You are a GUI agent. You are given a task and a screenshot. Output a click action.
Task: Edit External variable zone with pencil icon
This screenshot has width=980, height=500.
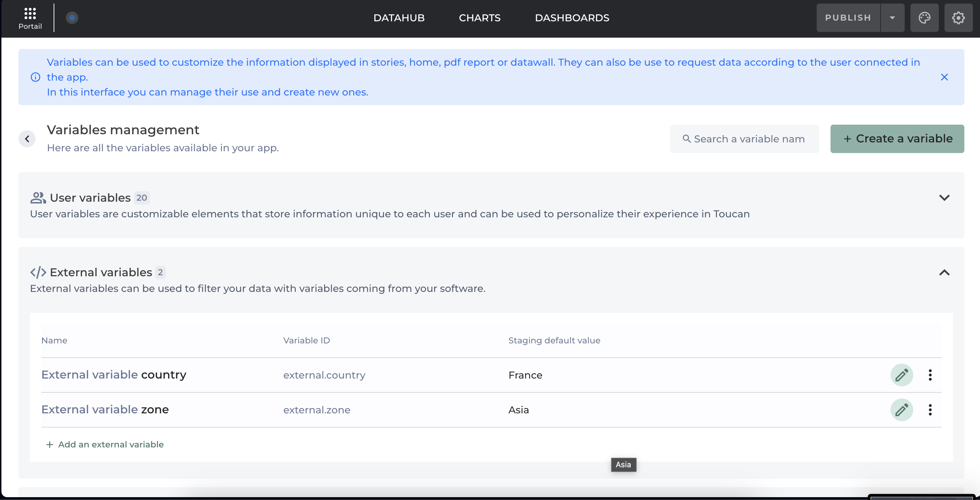pyautogui.click(x=901, y=410)
